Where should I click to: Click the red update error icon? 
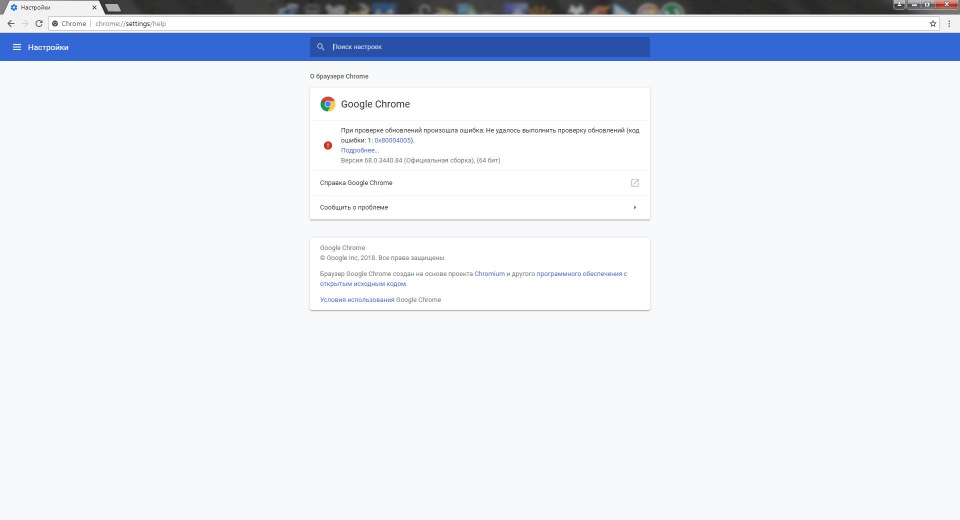pyautogui.click(x=328, y=145)
